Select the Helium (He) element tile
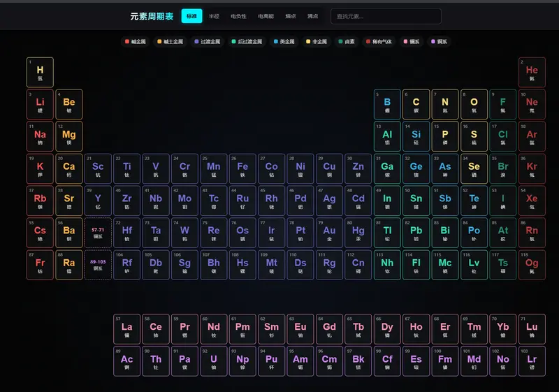This screenshot has width=559, height=392. tap(532, 72)
